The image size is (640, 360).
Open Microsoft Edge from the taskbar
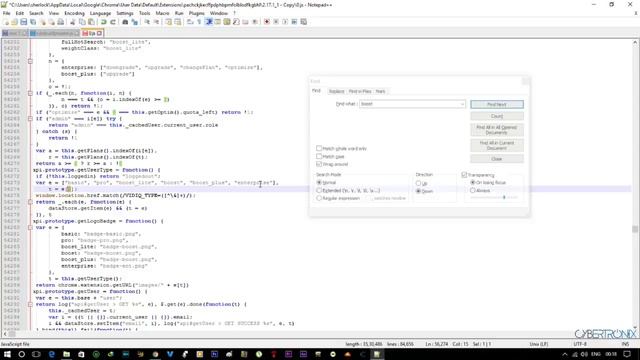[x=51, y=354]
